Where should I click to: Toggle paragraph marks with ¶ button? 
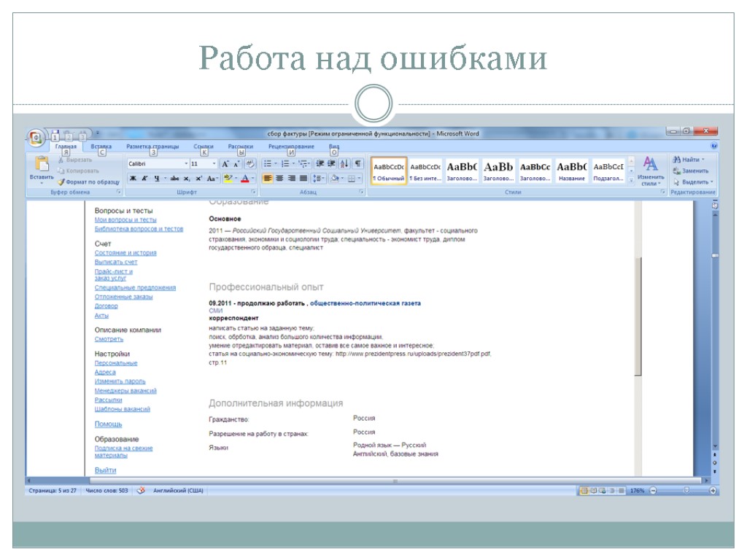coord(357,164)
